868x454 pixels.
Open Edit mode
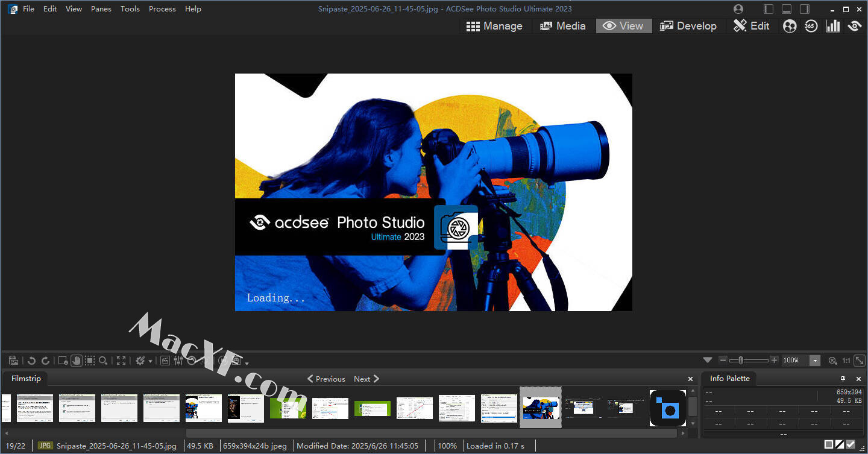[x=751, y=26]
